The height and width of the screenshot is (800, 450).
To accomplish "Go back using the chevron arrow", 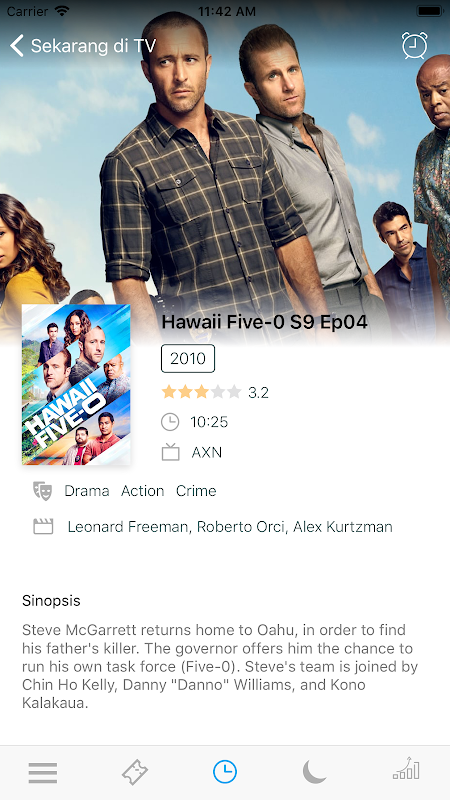I will tap(17, 45).
